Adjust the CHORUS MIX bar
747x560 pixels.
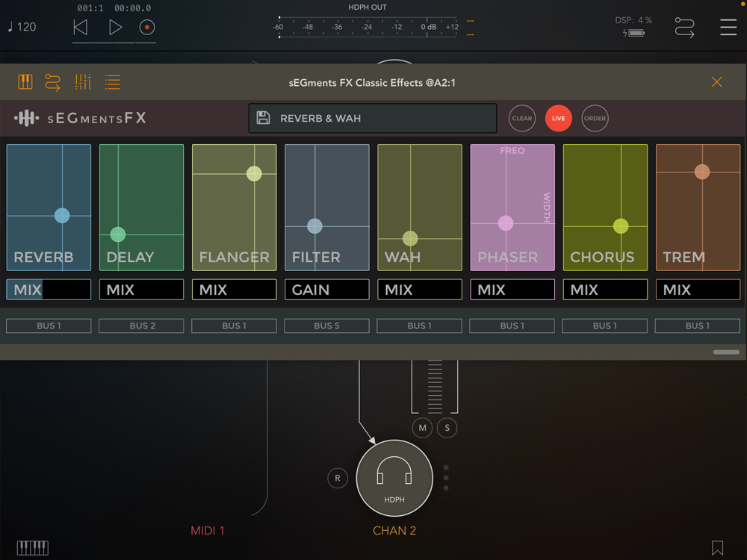coord(605,290)
